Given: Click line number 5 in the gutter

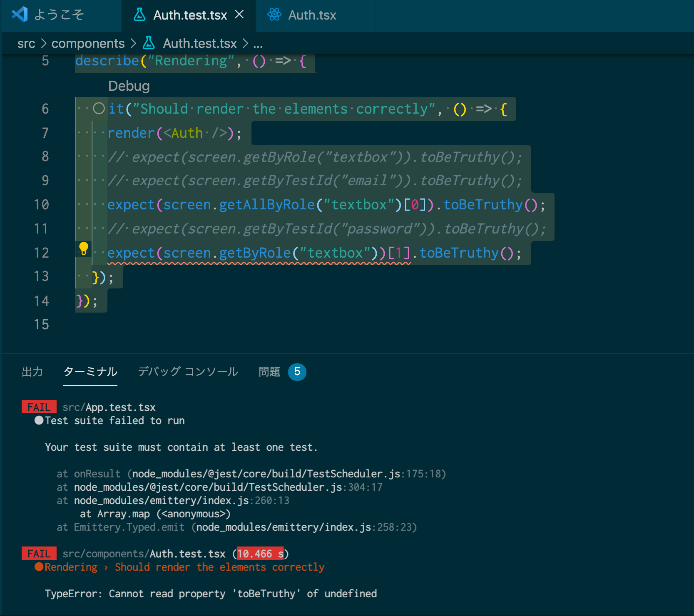Looking at the screenshot, I should (x=45, y=61).
